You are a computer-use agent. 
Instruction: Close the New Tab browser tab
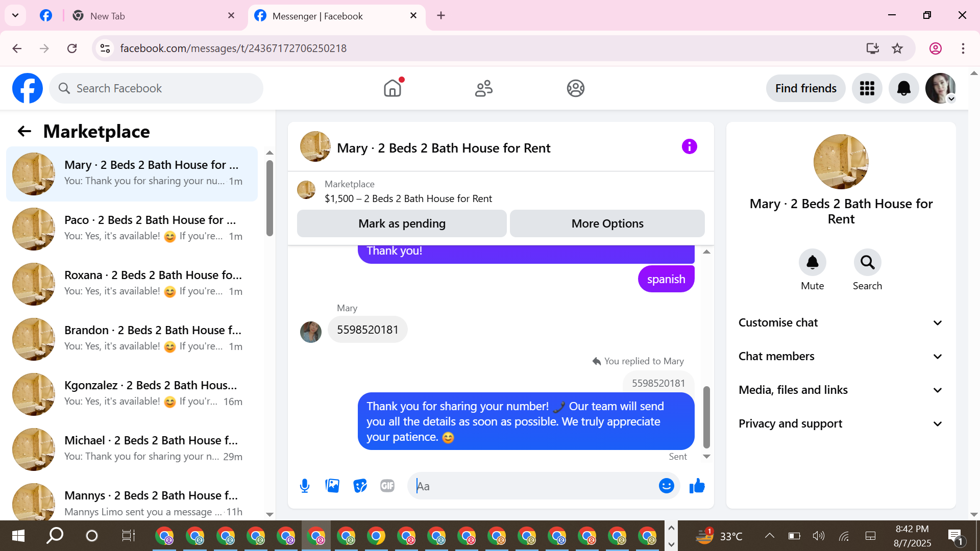(x=231, y=16)
